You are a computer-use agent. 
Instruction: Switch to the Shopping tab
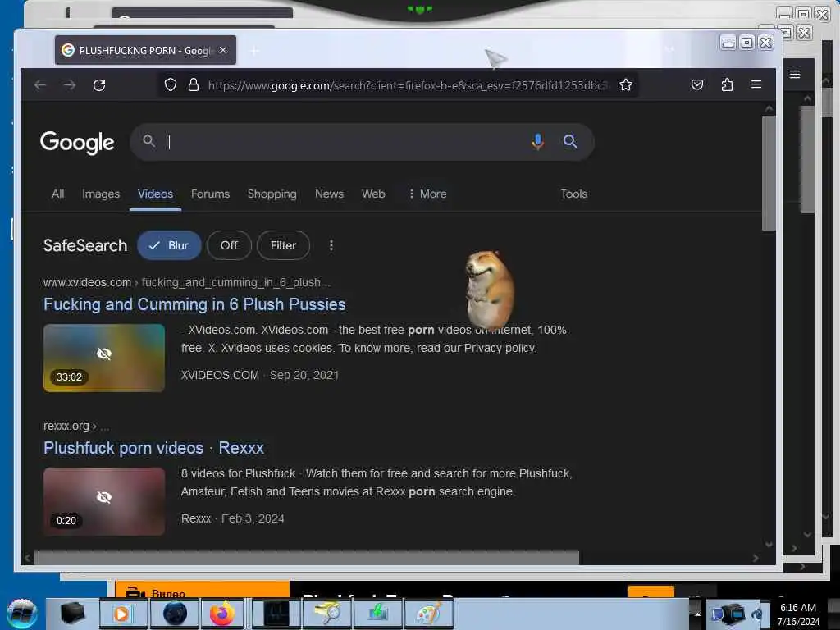click(272, 194)
